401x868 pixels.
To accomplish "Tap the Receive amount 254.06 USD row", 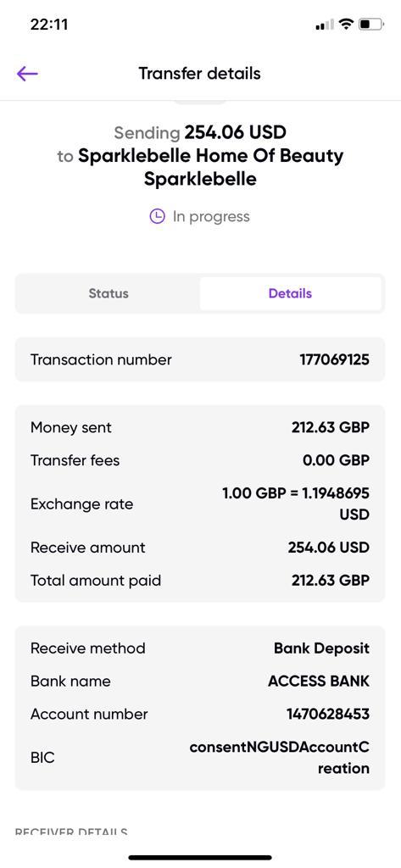I will 200,548.
